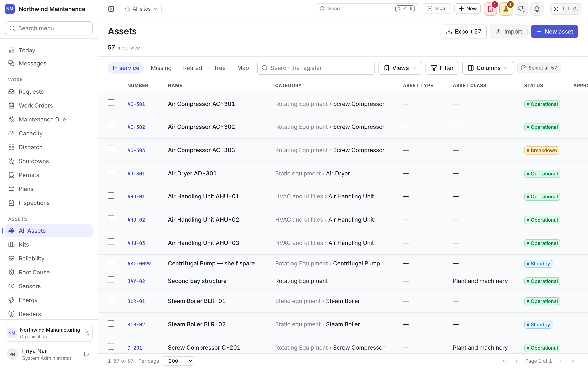Open the chat messages icon in top bar
Image resolution: width=588 pixels, height=368 pixels.
click(x=521, y=9)
